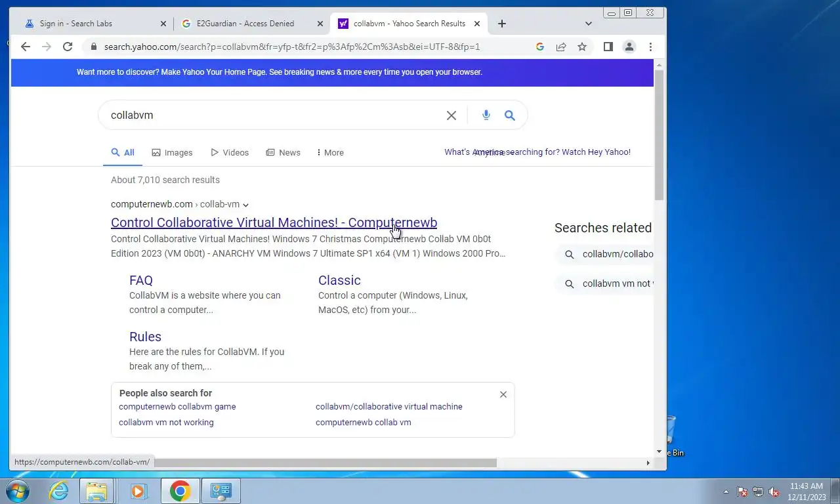Screen dimensions: 840x504
Task: Search computernewb collabvm game suggestion
Action: (x=177, y=406)
